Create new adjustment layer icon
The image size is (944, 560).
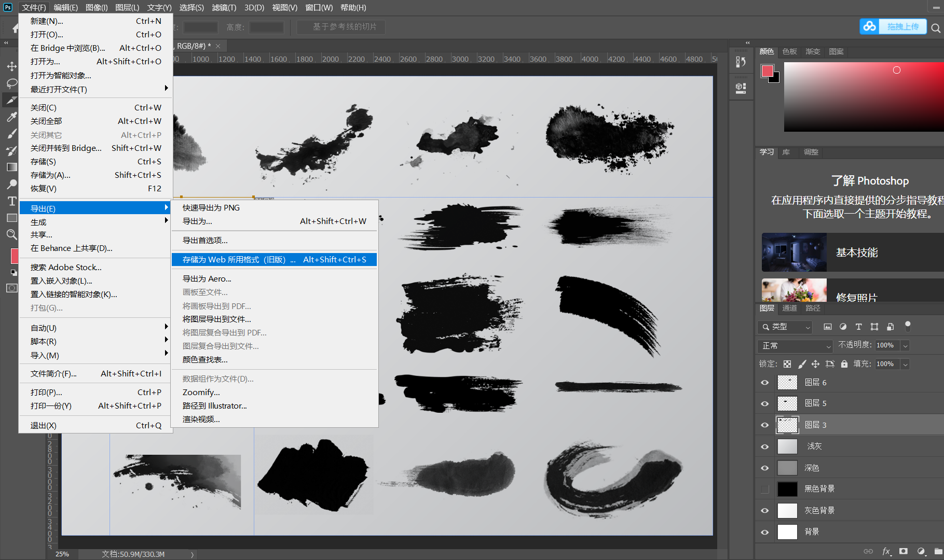[x=921, y=551]
